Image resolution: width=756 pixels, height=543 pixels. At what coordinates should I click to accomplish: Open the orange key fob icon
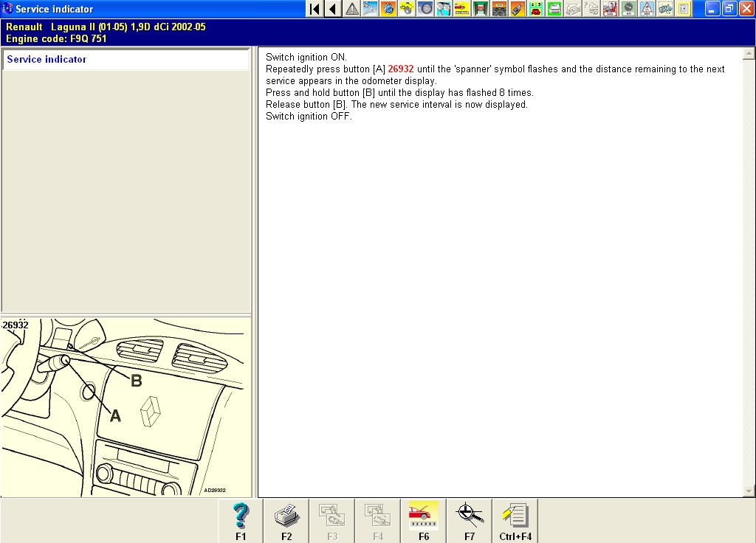518,9
